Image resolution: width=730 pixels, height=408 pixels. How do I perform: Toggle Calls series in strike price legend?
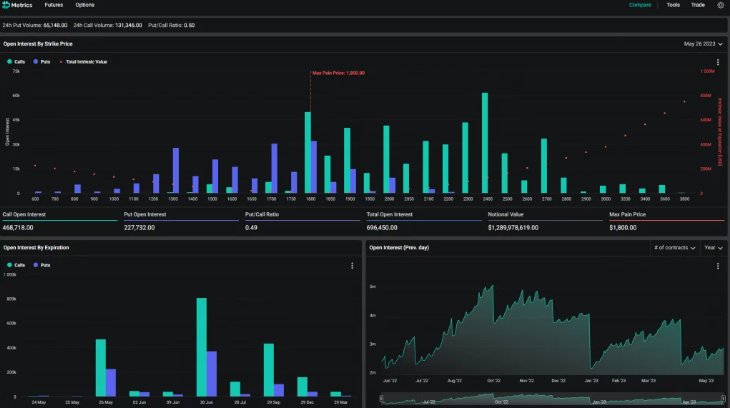(x=16, y=61)
